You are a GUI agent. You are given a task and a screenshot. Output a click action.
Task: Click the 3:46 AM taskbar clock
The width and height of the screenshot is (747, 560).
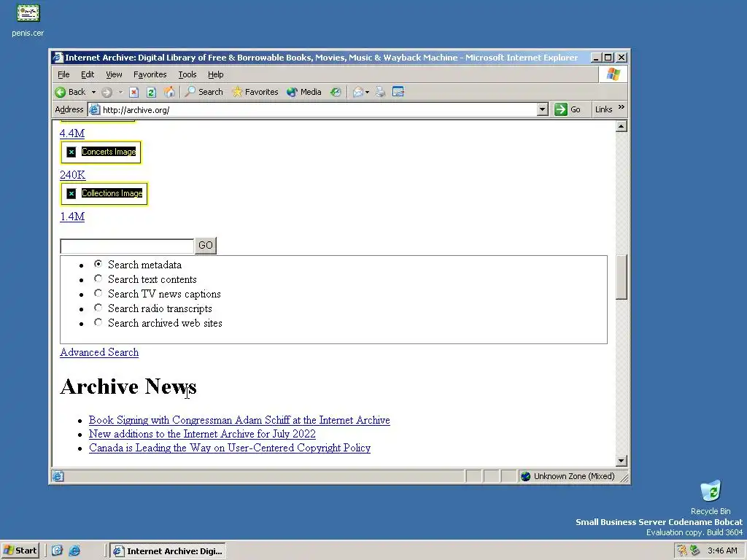click(722, 551)
